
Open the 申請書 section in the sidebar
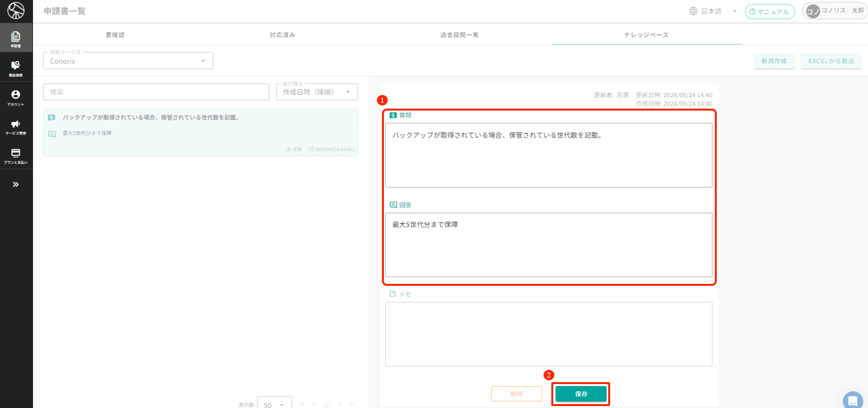pos(14,38)
